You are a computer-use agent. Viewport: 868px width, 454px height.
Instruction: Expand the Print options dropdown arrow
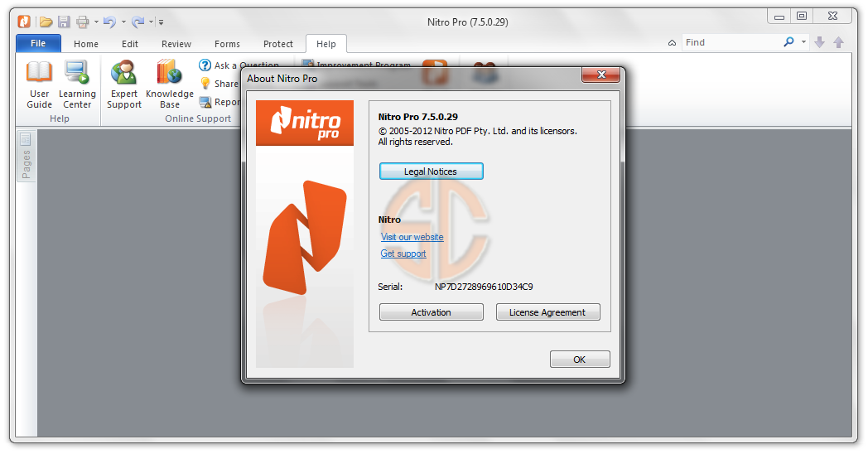pyautogui.click(x=96, y=22)
